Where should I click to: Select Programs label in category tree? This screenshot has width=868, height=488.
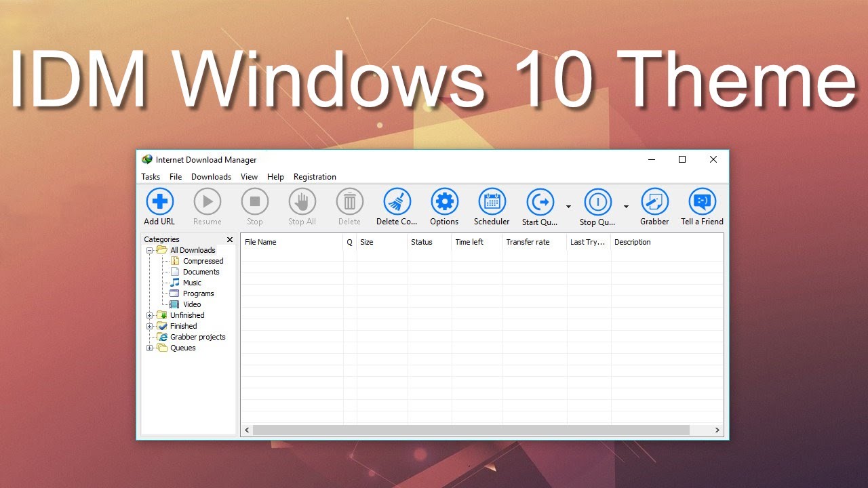(x=199, y=293)
